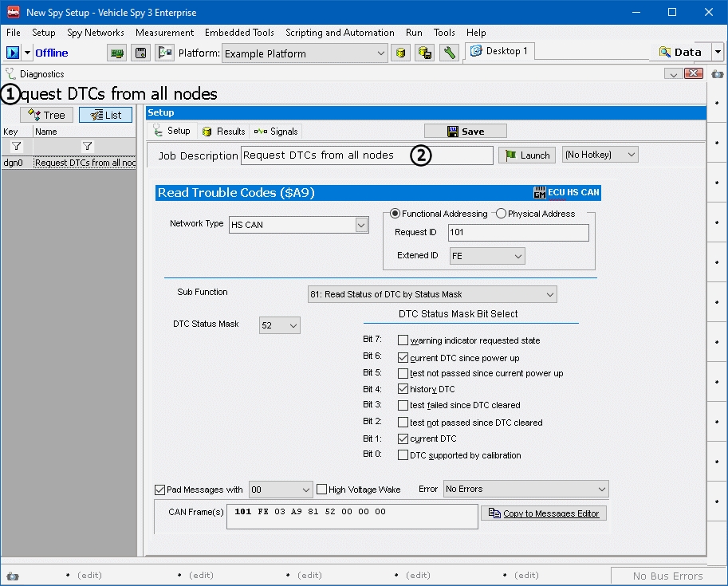Open the Spy Networks menu
Image resolution: width=728 pixels, height=586 pixels.
click(x=95, y=33)
